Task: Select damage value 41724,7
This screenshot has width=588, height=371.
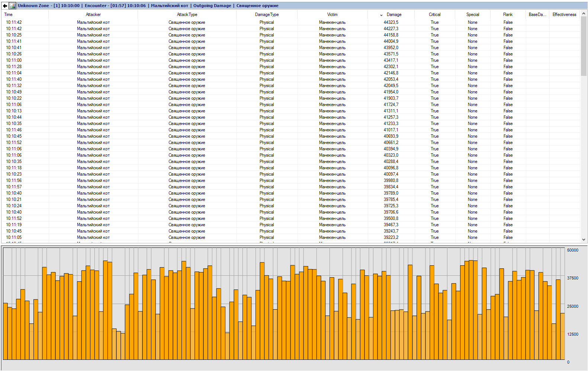Action: point(391,105)
